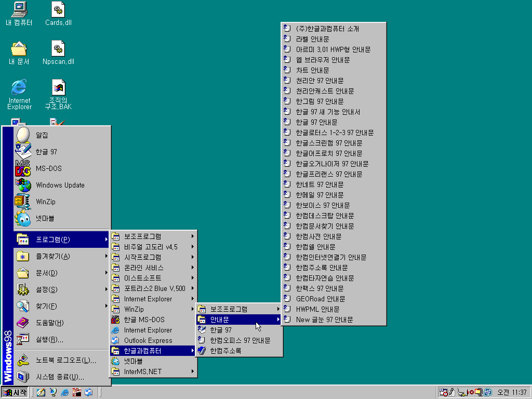Launch WinZip from Start menu top section
Viewport: 532px width, 399px height.
tap(62, 202)
